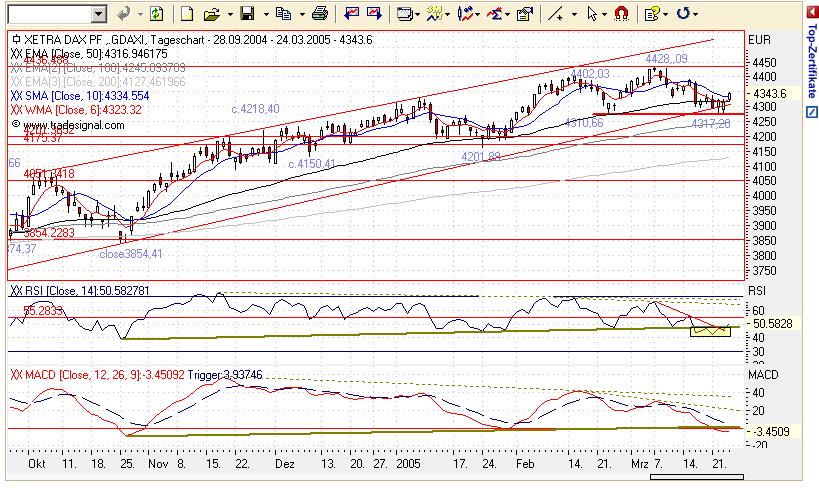Click the green refresh document icon

pyautogui.click(x=156, y=14)
